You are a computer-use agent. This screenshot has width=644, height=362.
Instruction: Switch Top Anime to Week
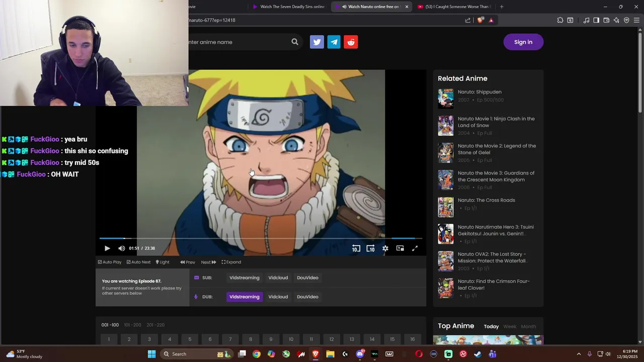[510, 327]
